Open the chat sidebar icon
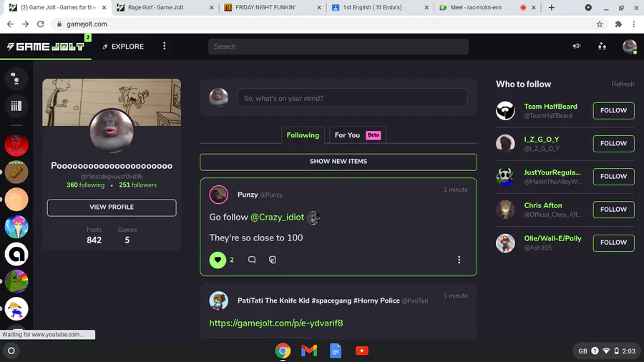 pyautogui.click(x=16, y=79)
